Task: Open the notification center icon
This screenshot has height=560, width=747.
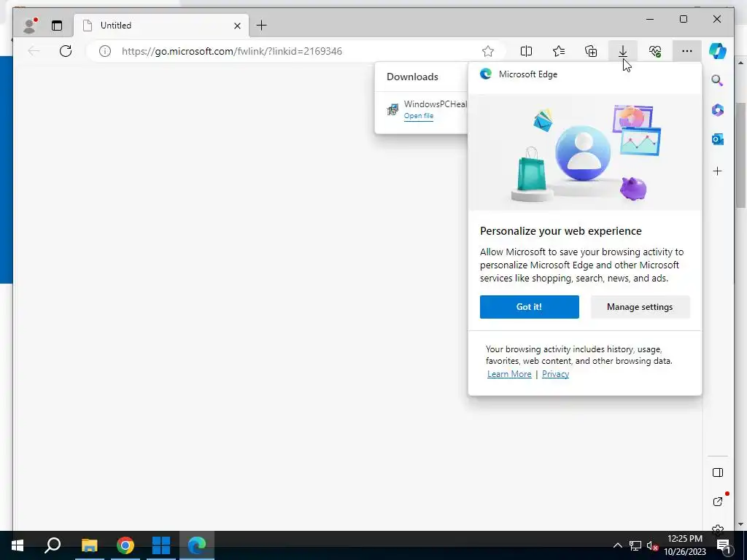Action: pyautogui.click(x=723, y=545)
